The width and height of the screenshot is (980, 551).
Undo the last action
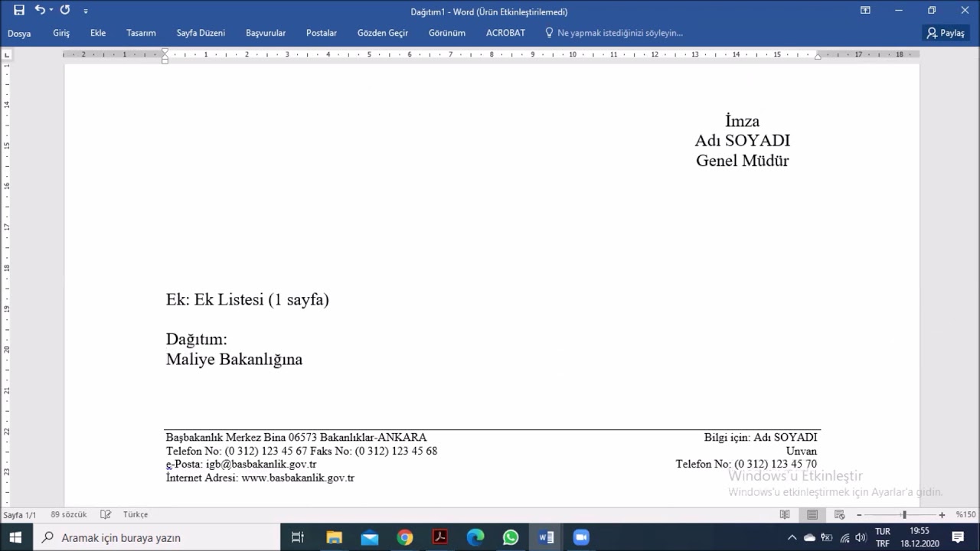coord(40,11)
